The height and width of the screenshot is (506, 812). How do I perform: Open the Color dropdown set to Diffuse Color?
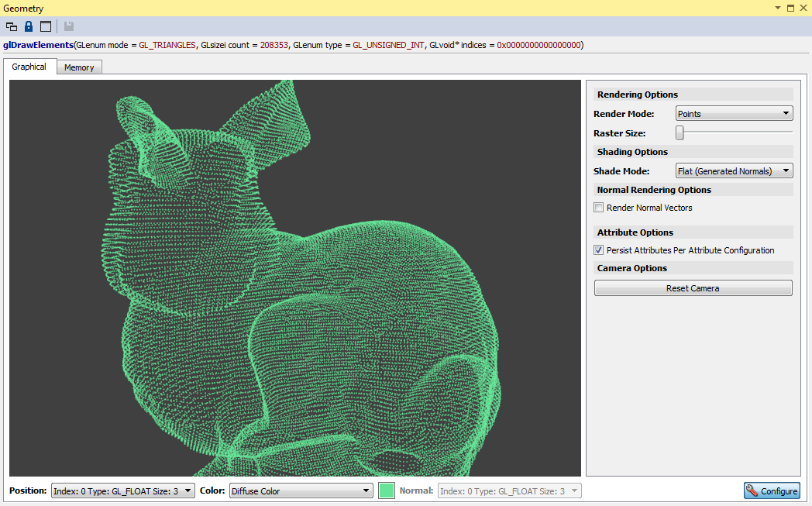pos(301,491)
